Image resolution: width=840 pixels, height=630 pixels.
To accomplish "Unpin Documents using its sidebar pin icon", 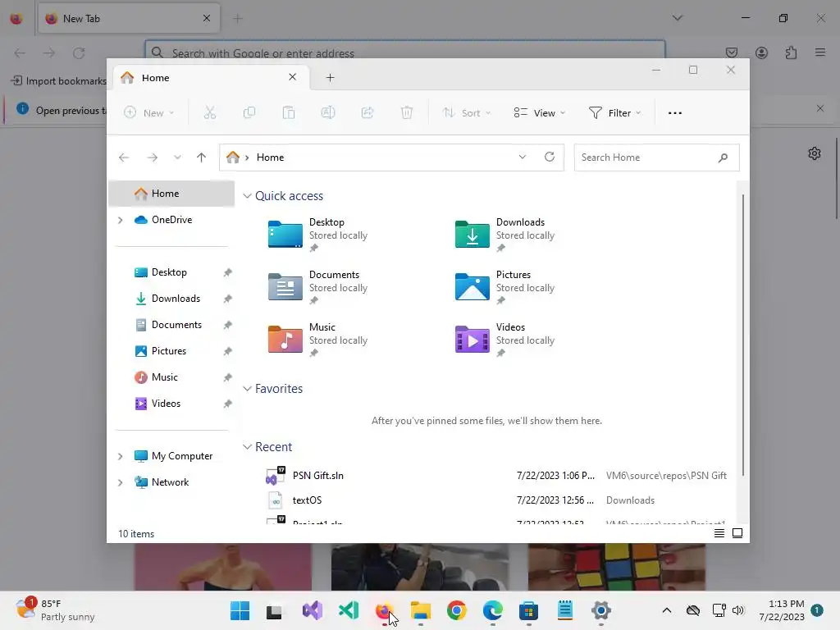I will click(228, 325).
